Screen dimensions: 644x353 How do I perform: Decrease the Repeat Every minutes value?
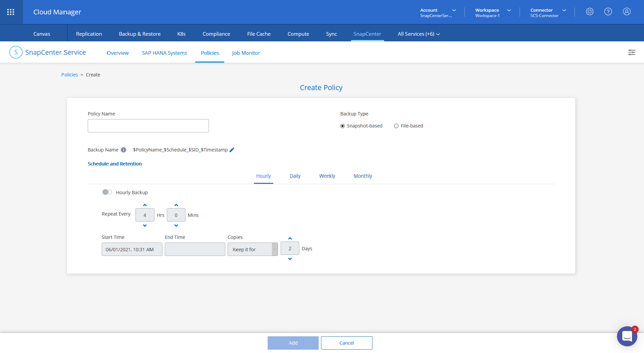176,226
